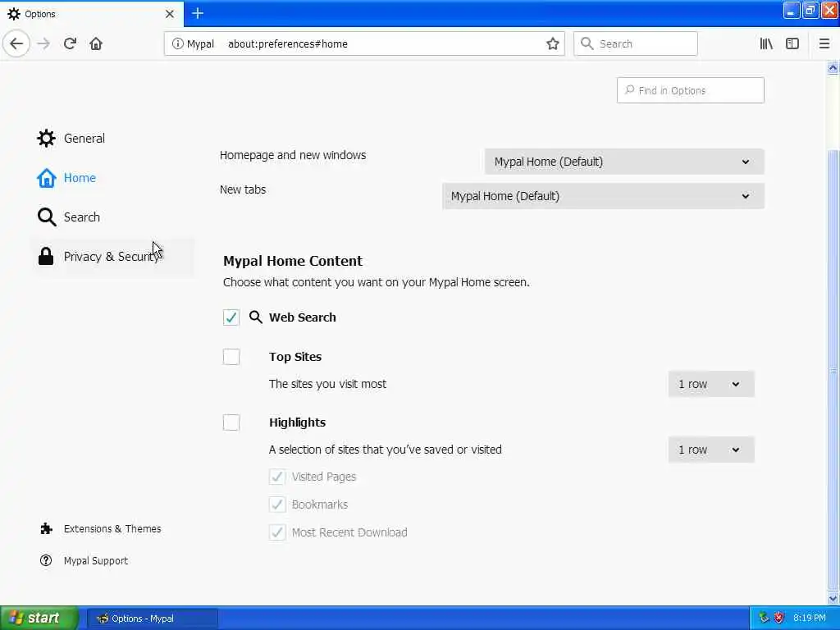The height and width of the screenshot is (630, 840).
Task: Visit the Mypal Support link
Action: 95,561
